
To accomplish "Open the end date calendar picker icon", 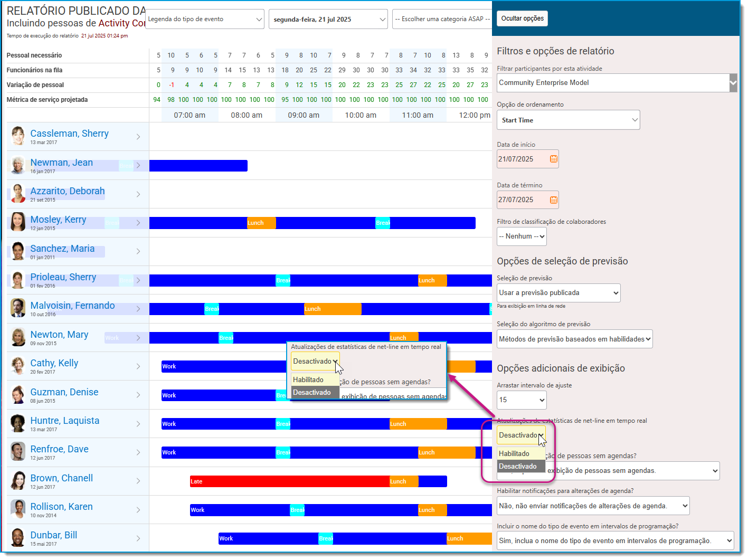I will pyautogui.click(x=553, y=200).
